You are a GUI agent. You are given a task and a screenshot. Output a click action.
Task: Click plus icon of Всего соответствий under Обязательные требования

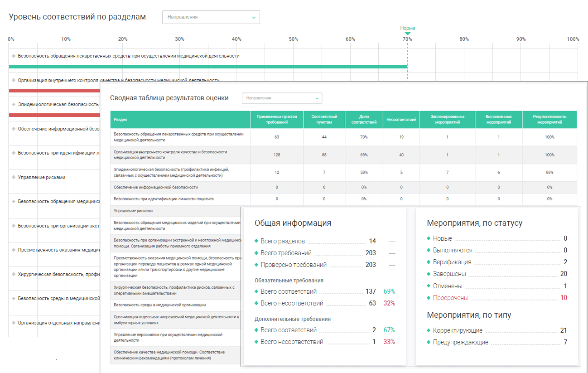tap(257, 291)
